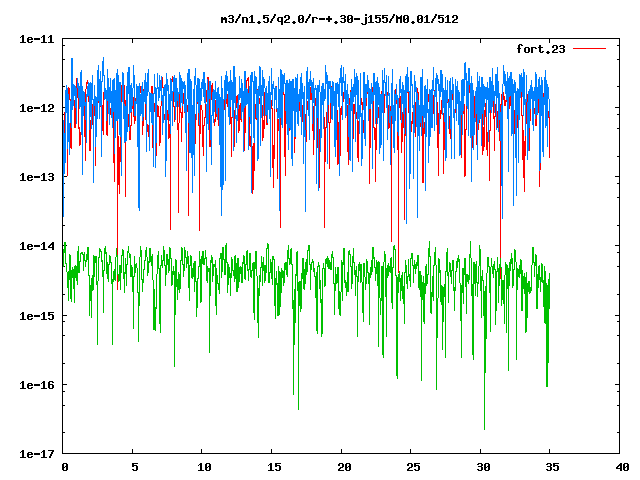Click the x-axis label 10

pos(204,467)
